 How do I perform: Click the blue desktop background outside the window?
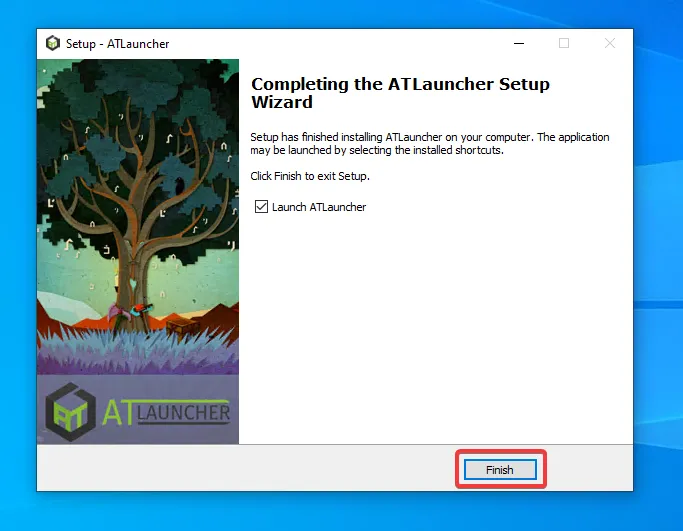click(x=658, y=300)
